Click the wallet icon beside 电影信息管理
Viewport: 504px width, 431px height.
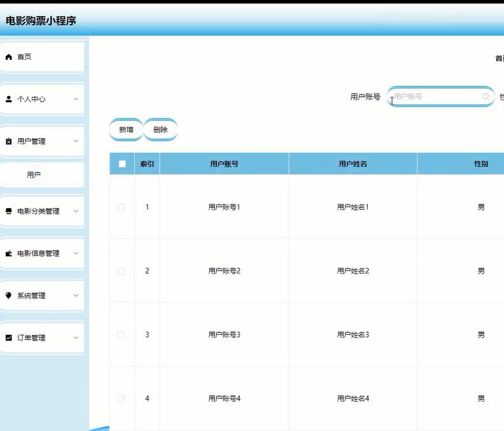9,254
